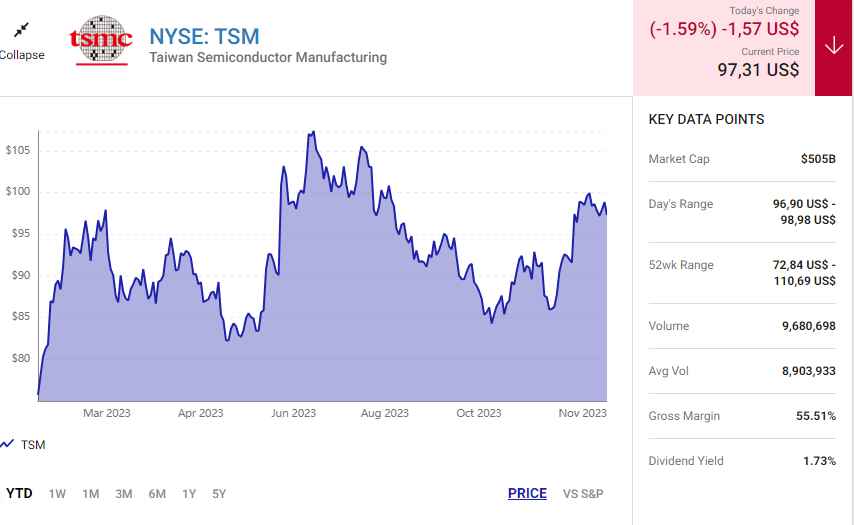Click the Collapse arrows icon
This screenshot has height=525, width=854.
pos(21,31)
